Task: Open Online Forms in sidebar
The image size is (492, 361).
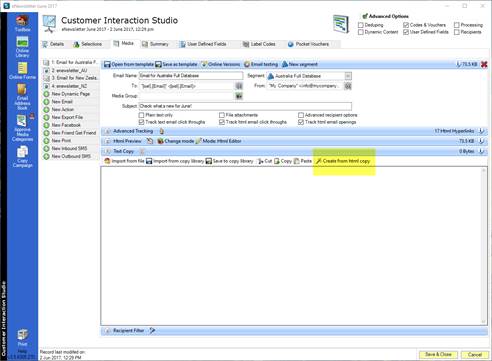Action: [22, 71]
